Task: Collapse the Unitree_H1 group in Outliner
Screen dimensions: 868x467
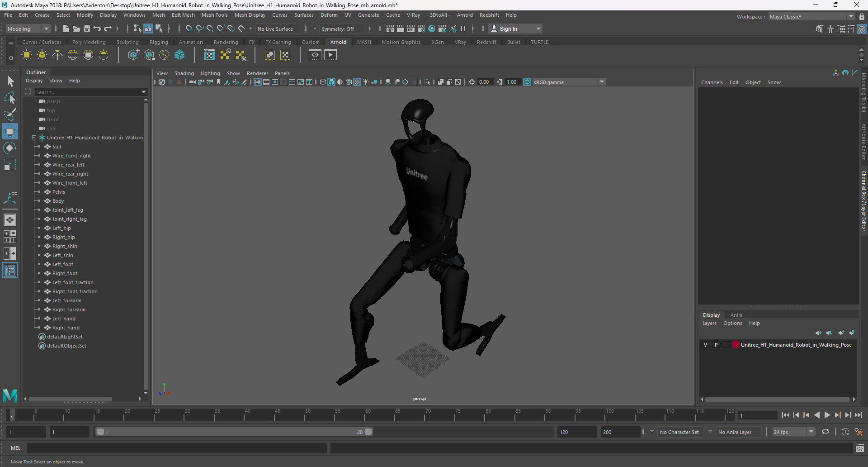Action: [34, 138]
